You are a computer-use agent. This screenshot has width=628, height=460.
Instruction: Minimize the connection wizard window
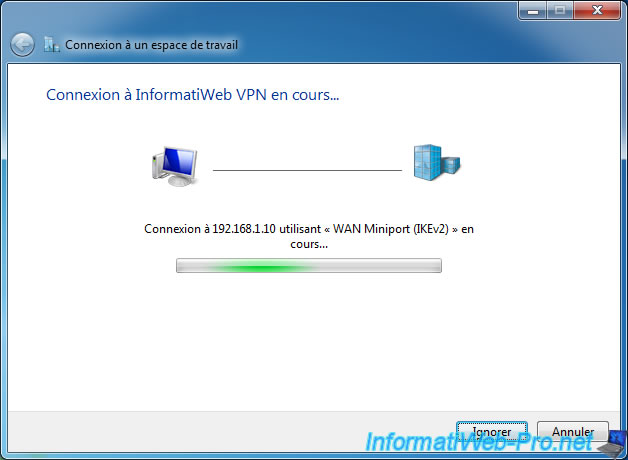coord(533,11)
